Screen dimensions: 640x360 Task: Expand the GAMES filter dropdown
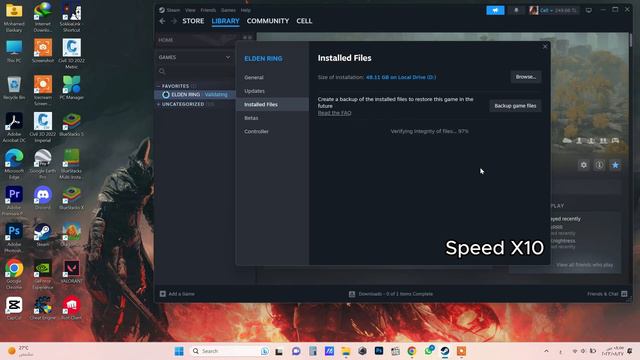228,57
